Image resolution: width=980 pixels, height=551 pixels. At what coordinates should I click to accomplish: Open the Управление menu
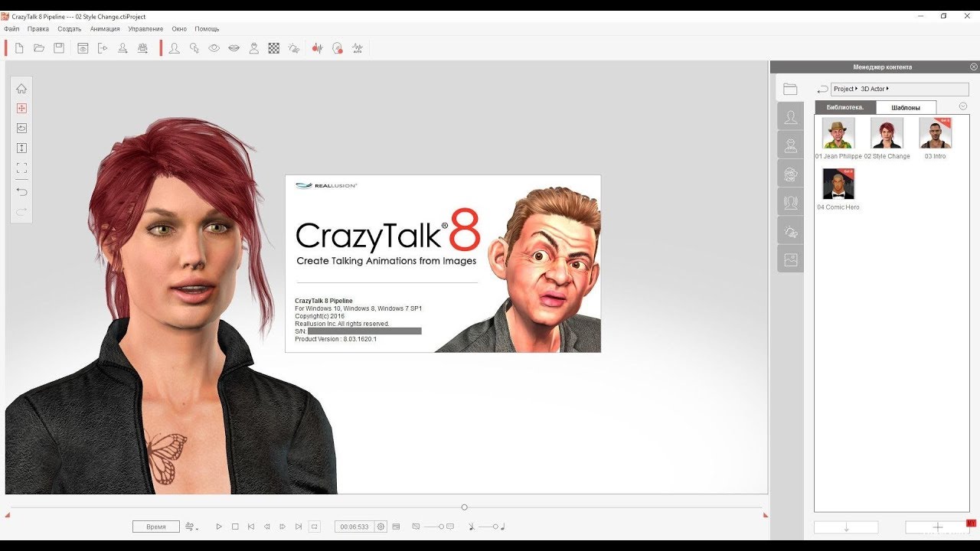tap(145, 29)
